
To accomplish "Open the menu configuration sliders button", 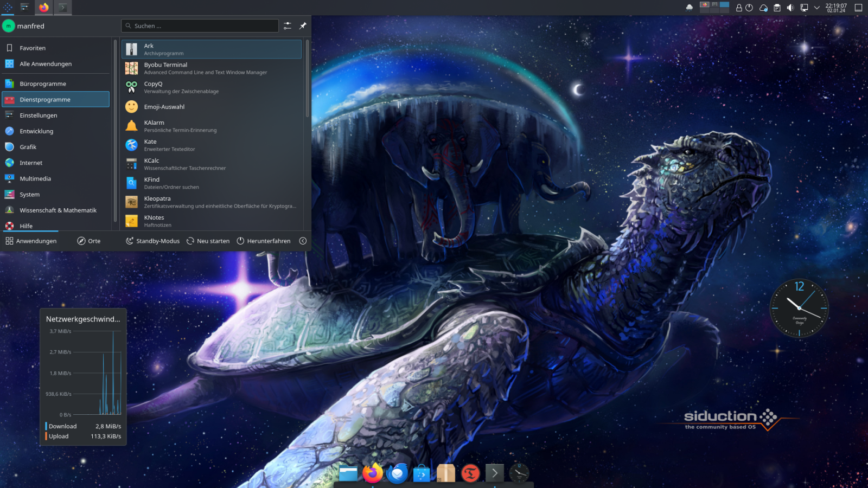I will coord(288,25).
